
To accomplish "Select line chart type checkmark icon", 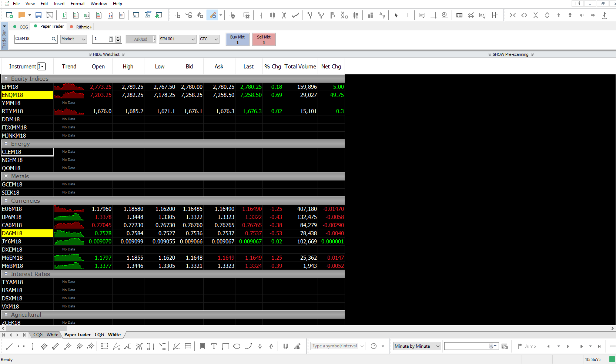I will click(x=295, y=15).
